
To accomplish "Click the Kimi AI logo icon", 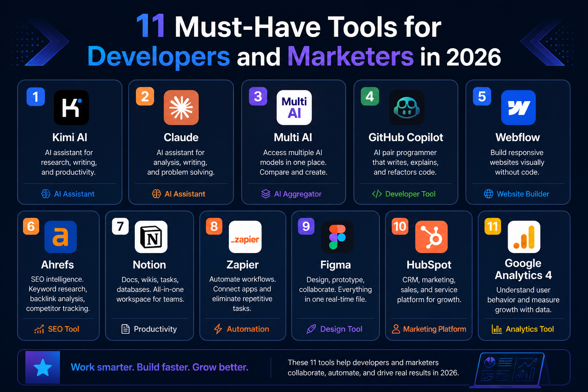I will point(71,108).
